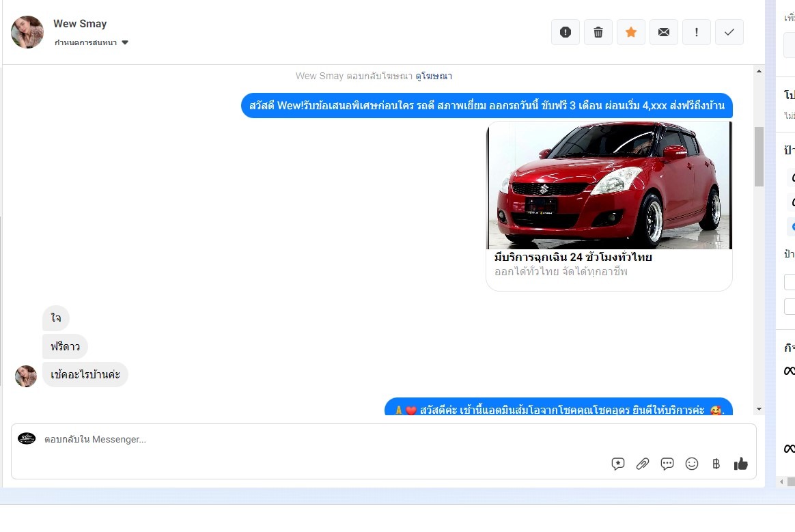The width and height of the screenshot is (795, 532).
Task: Click the spam report circle icon
Action: 565,32
